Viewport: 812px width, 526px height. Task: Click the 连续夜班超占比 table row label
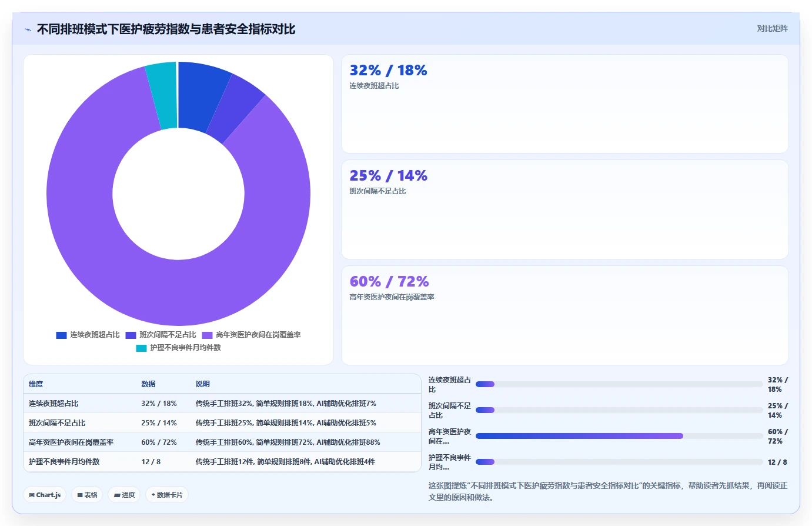(x=54, y=404)
